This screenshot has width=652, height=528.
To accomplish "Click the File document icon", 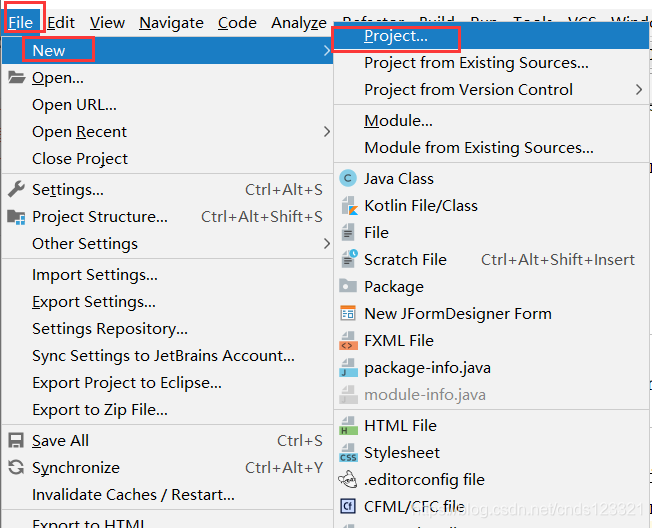I will click(348, 232).
